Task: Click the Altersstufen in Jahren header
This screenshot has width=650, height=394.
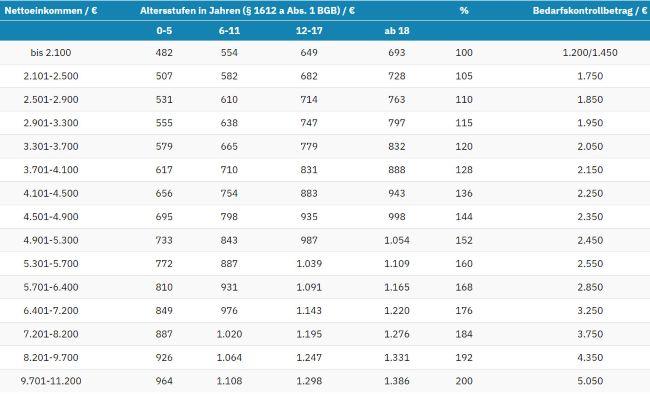Action: [x=247, y=11]
